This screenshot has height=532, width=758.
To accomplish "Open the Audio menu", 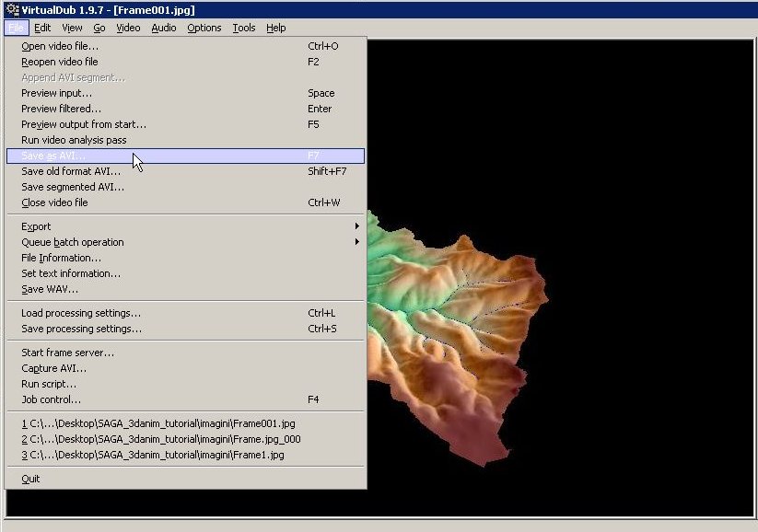I will [164, 28].
